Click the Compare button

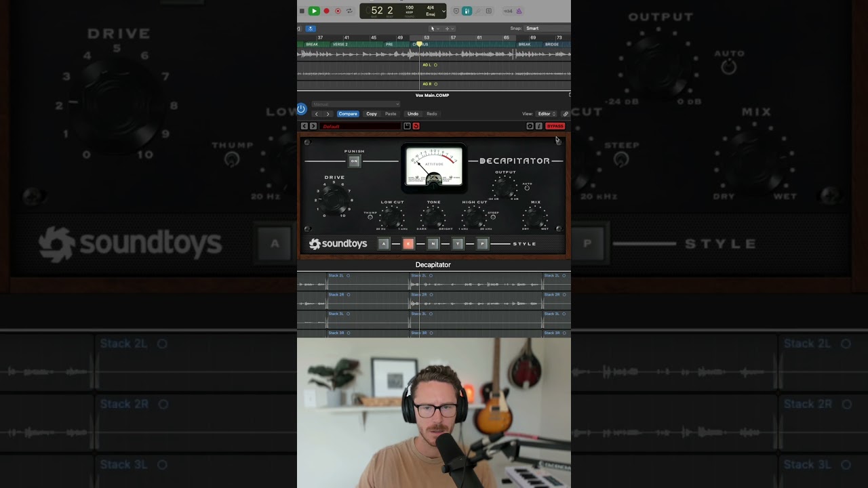(348, 114)
